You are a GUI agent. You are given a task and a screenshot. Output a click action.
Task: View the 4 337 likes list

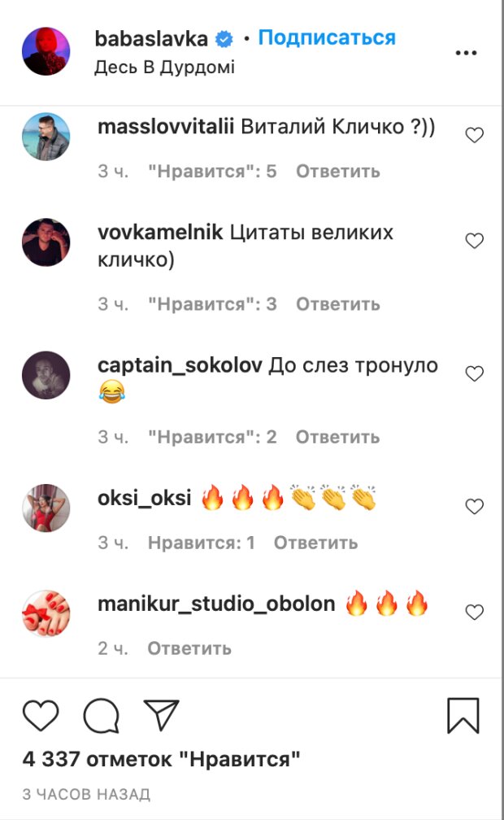162,759
